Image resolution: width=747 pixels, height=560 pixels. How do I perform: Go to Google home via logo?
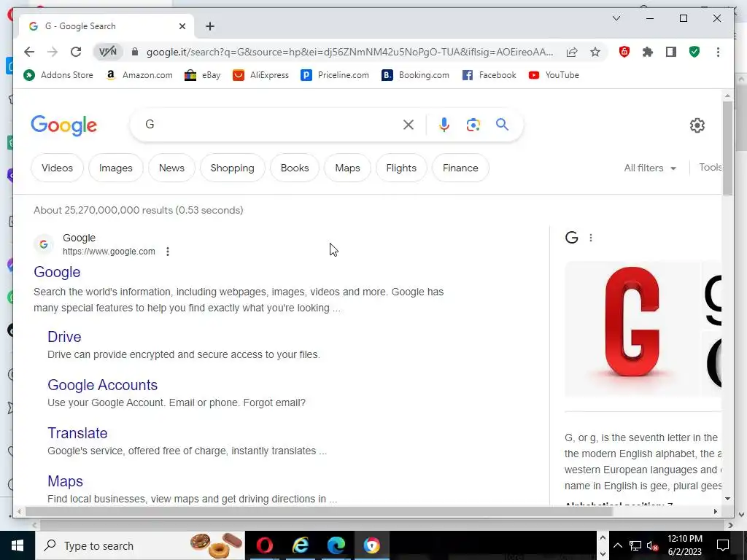click(64, 125)
